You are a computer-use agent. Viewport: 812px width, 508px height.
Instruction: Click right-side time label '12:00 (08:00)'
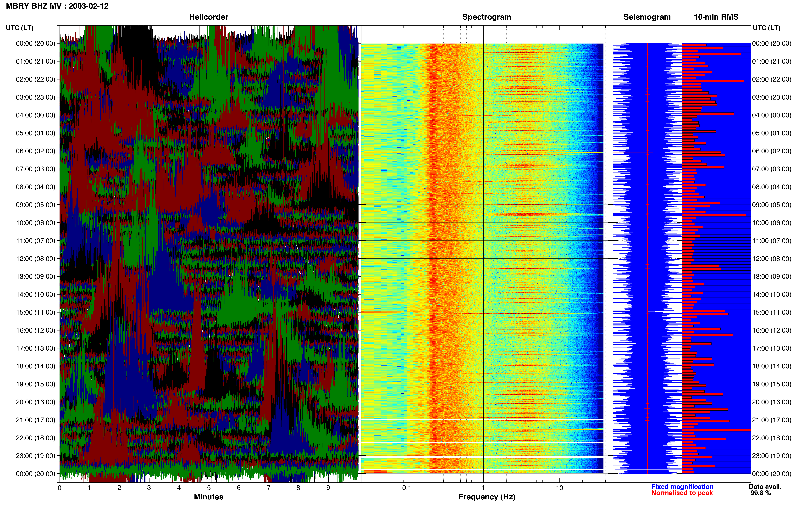[x=772, y=259]
